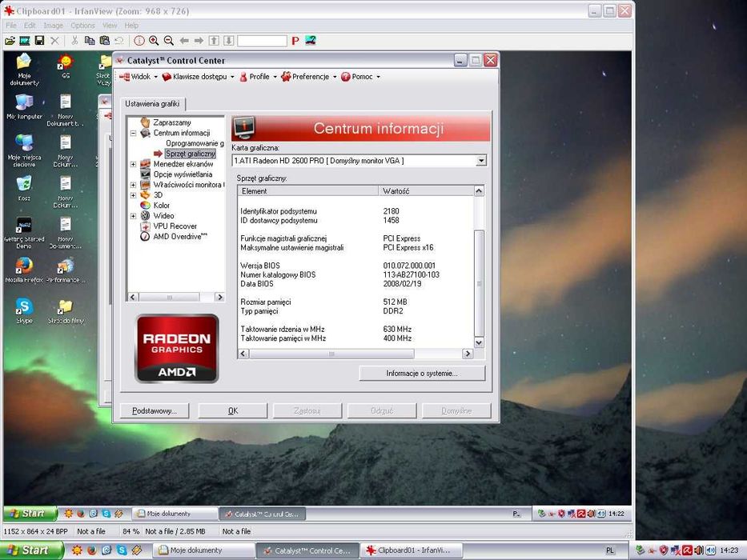Click the Wartość column header
The height and width of the screenshot is (560, 747).
(x=426, y=191)
